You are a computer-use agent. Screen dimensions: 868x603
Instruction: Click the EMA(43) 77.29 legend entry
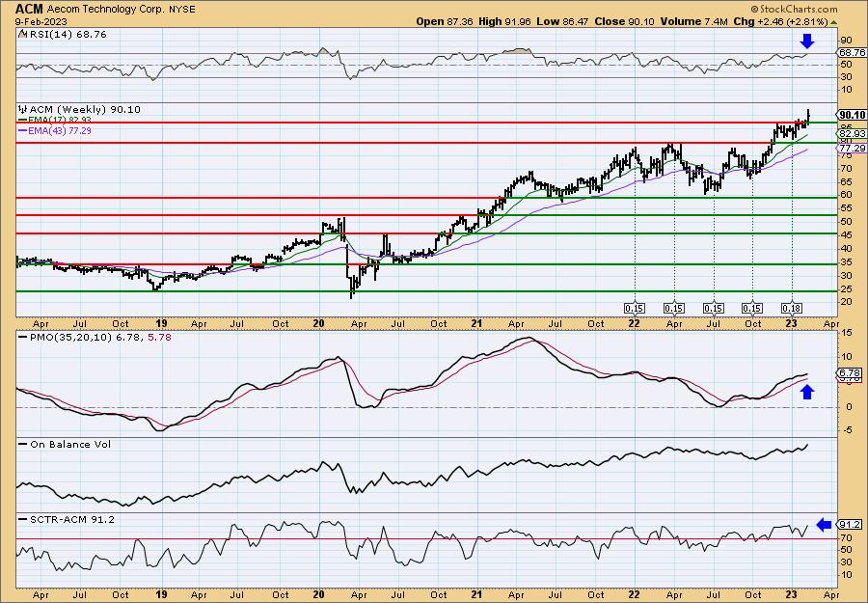(x=55, y=131)
